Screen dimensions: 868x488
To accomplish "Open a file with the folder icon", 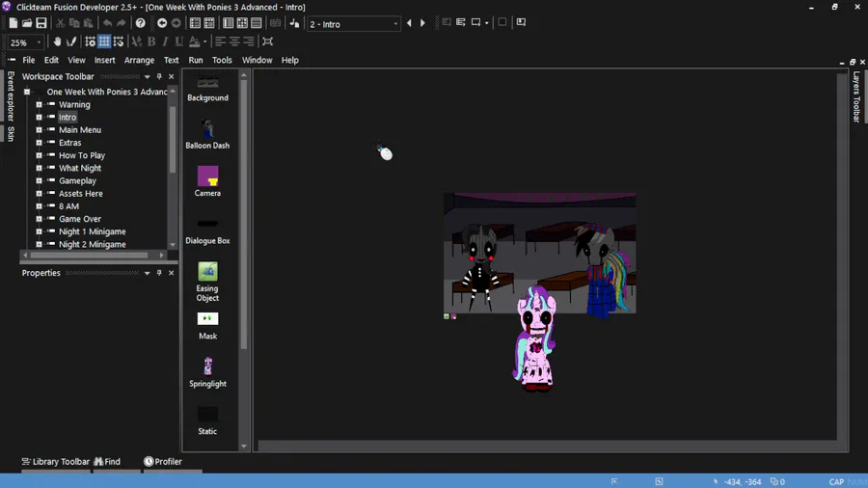I will point(27,23).
